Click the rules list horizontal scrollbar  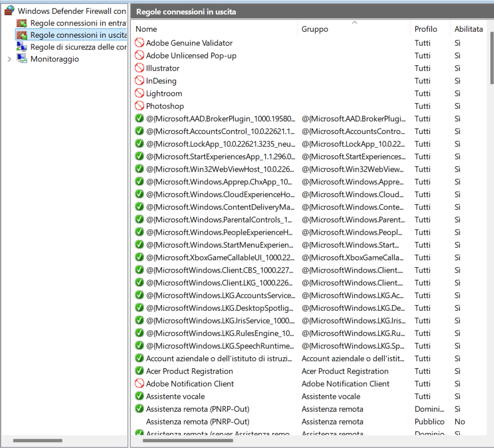point(188,441)
